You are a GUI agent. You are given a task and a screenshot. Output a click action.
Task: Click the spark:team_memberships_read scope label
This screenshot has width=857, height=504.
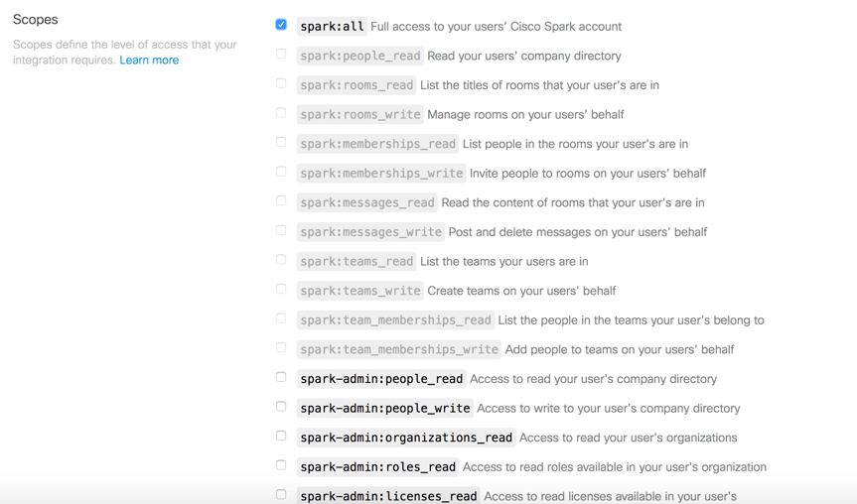395,320
